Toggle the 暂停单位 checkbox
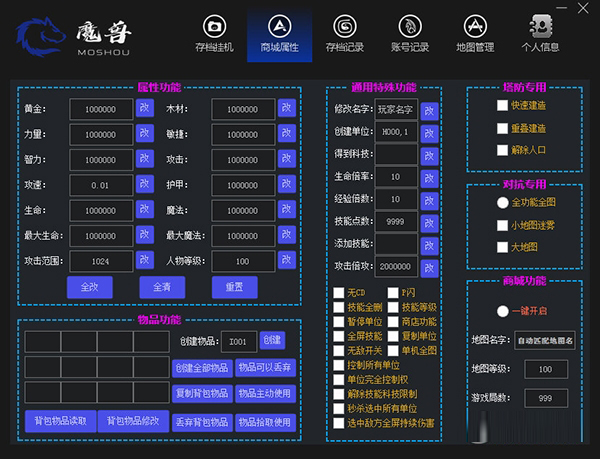Image resolution: width=600 pixels, height=459 pixels. pos(339,322)
